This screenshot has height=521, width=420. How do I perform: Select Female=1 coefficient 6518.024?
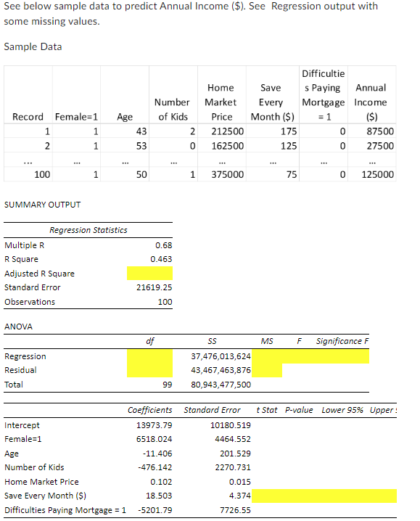click(x=155, y=439)
